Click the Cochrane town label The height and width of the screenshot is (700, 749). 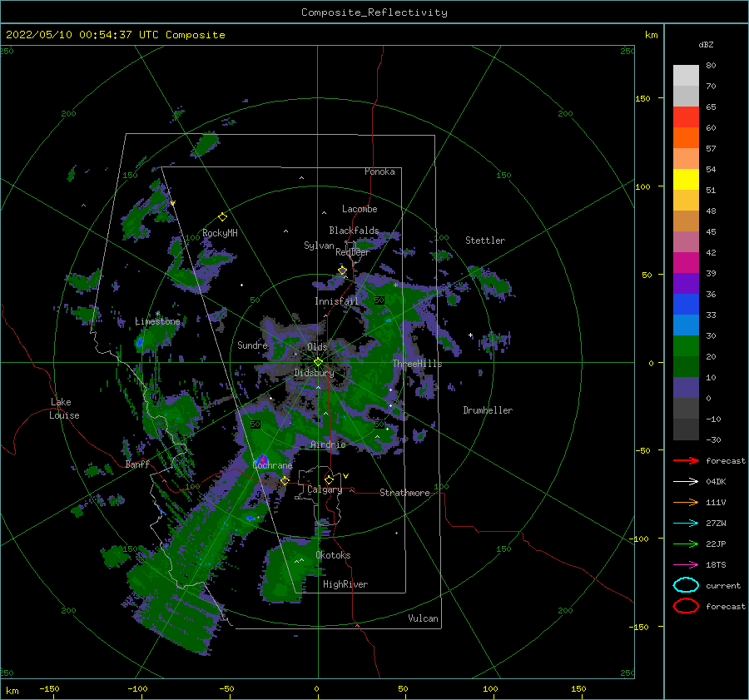272,465
